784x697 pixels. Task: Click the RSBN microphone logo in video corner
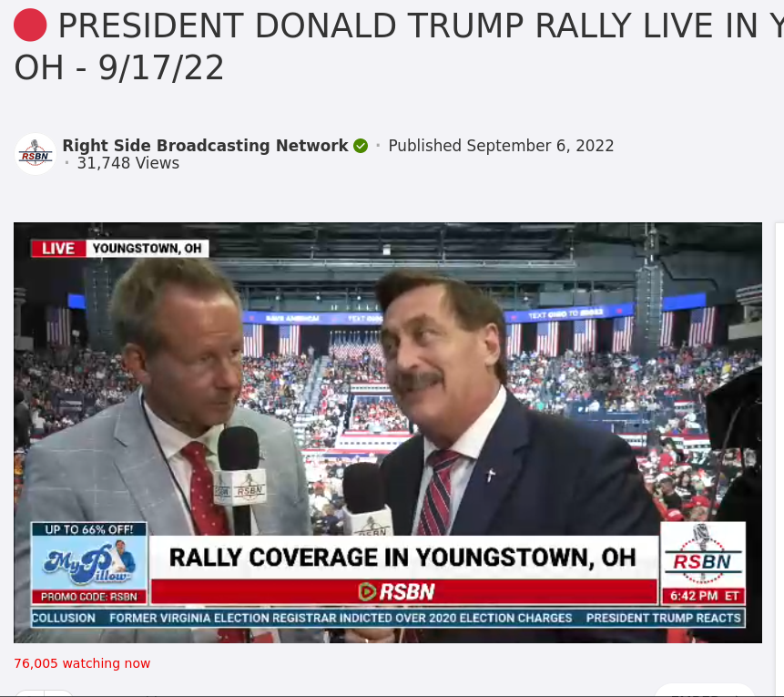pos(702,555)
